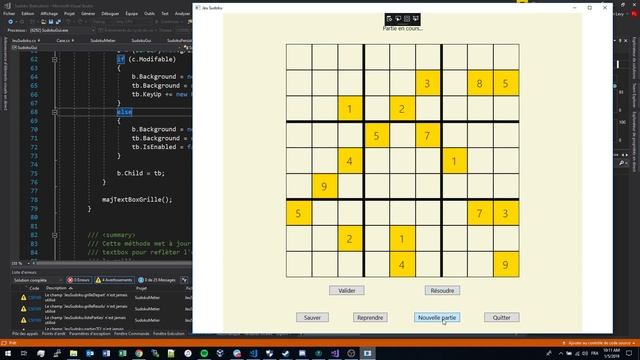The width and height of the screenshot is (640, 360).
Task: Open the purple Visual Studio taskbar icon
Action: click(x=335, y=353)
